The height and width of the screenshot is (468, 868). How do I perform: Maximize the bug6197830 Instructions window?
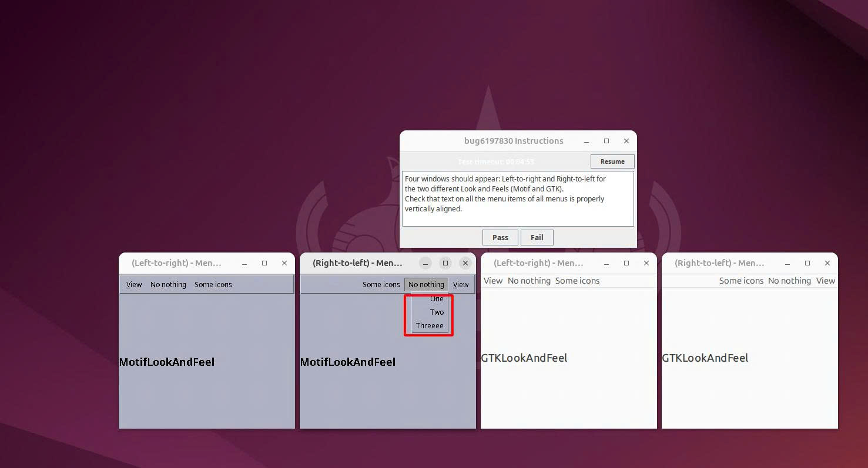(606, 141)
